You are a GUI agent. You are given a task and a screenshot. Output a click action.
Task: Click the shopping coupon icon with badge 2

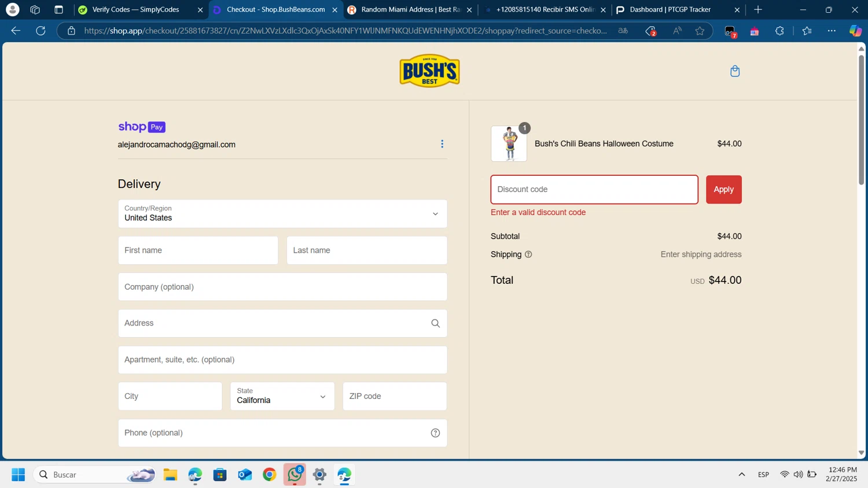[x=651, y=31]
